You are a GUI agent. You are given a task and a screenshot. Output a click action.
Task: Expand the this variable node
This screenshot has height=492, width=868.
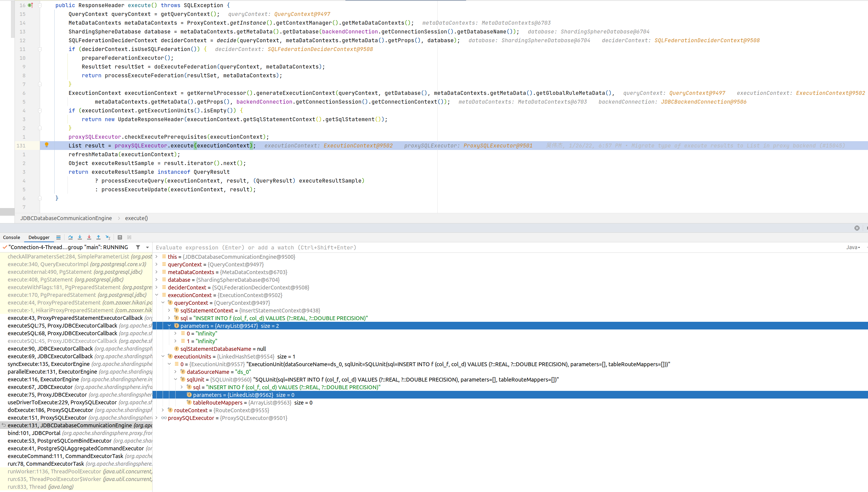157,257
